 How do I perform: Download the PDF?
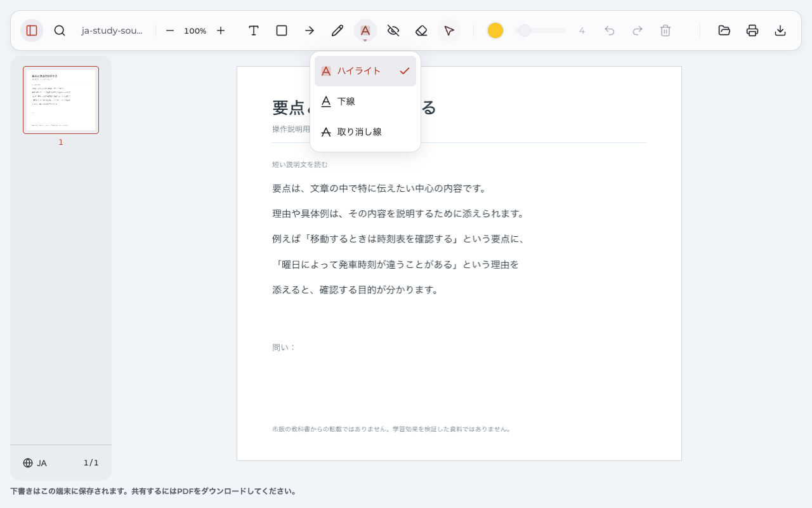click(x=780, y=30)
